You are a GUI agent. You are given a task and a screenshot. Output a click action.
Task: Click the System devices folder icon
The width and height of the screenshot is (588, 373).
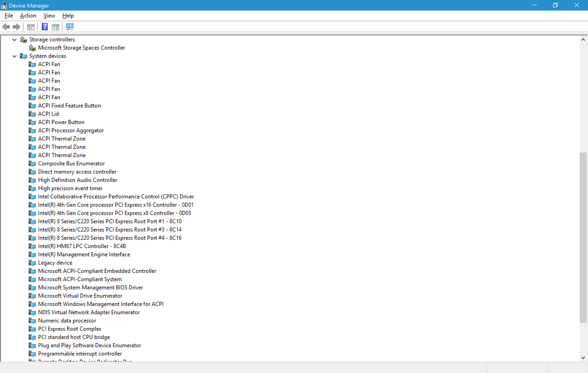pyautogui.click(x=23, y=56)
